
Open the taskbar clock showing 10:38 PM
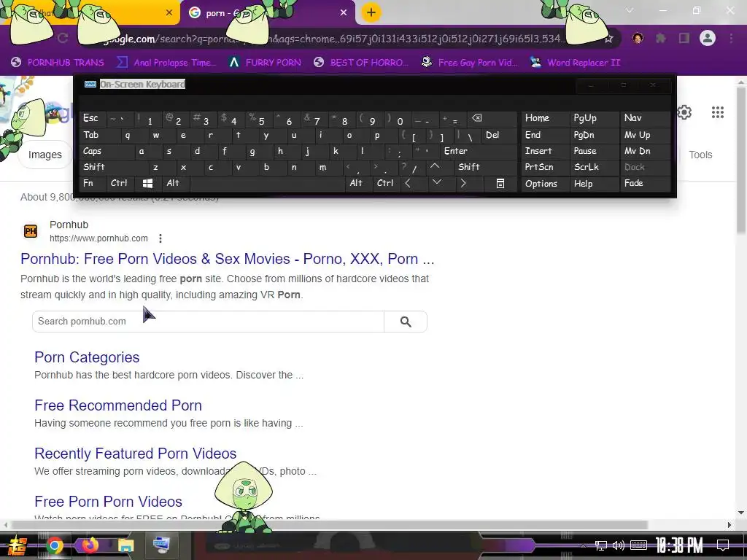(679, 545)
